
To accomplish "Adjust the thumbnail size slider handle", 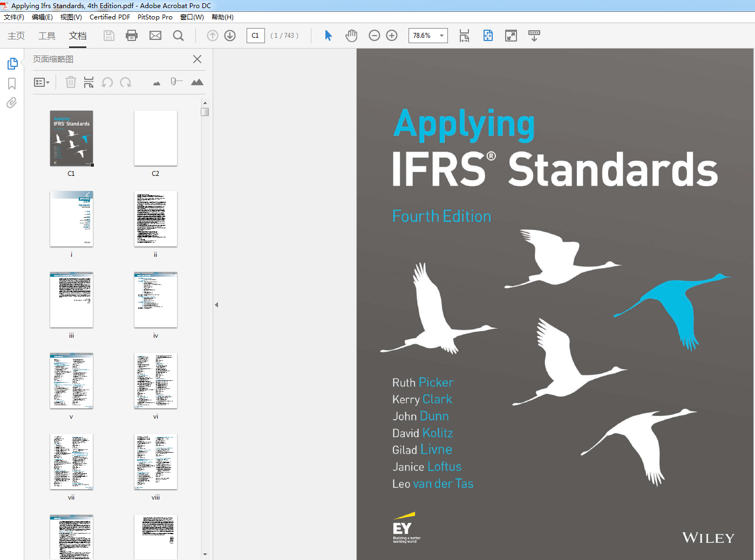I will click(x=174, y=81).
